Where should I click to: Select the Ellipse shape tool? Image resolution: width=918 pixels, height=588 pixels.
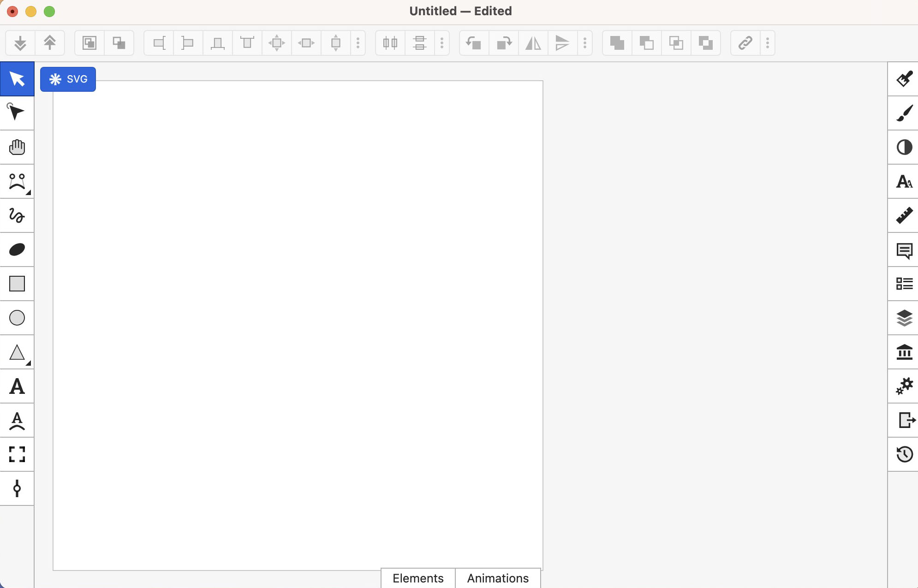coord(17,318)
